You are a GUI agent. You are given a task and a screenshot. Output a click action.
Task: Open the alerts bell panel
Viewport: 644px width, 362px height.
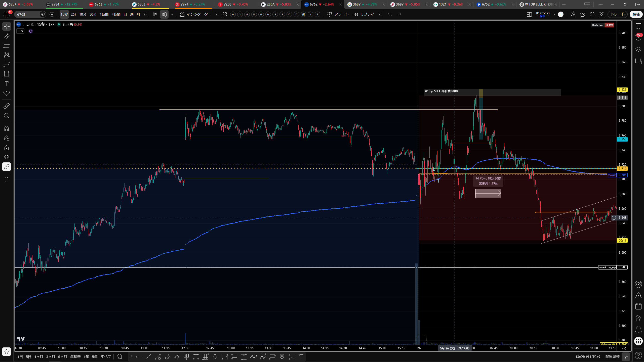pos(638,329)
